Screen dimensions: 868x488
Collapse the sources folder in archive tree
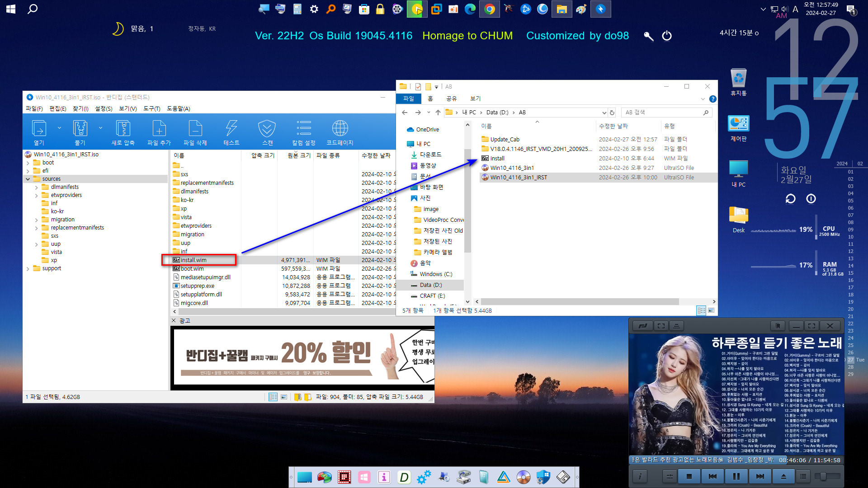tap(28, 179)
